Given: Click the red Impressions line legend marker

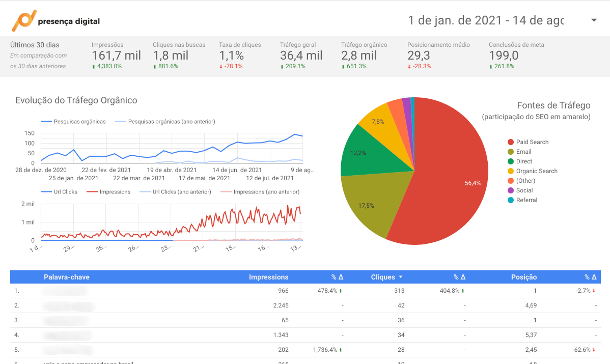Looking at the screenshot, I should coord(92,192).
